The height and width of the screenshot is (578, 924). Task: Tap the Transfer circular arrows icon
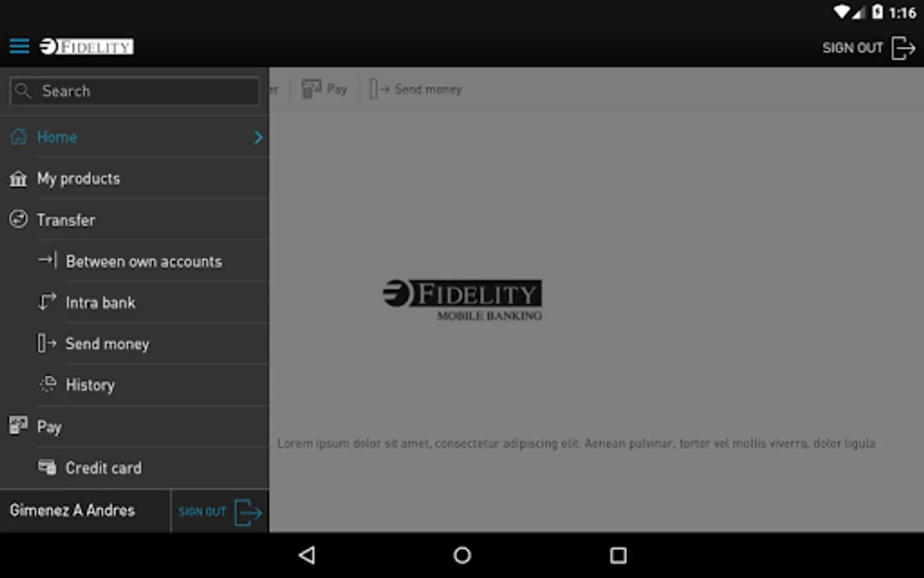point(19,219)
